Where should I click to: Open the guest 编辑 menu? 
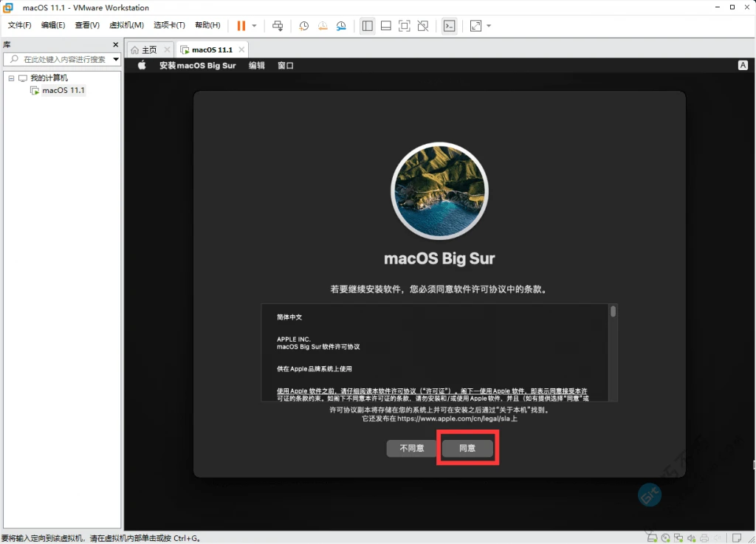(x=256, y=65)
